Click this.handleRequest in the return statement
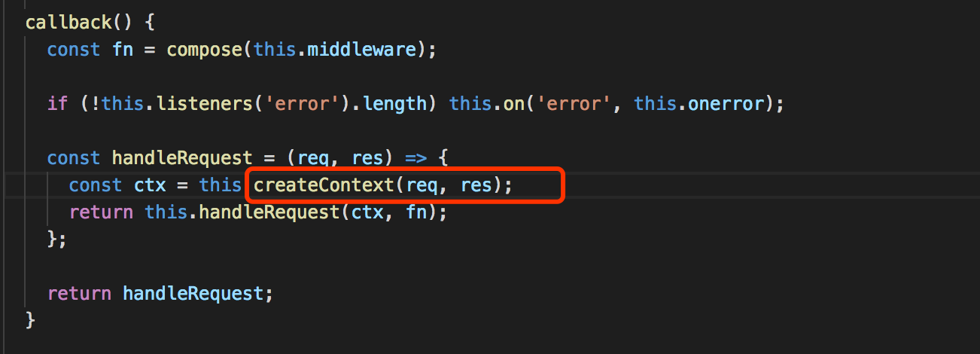 pos(242,212)
